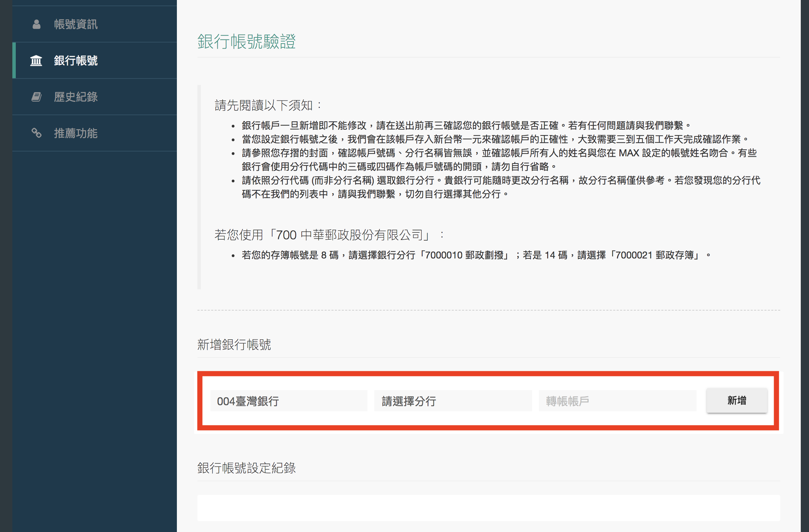Viewport: 809px width, 532px height.
Task: Click the link chain icon beside 推薦功能
Action: [36, 133]
